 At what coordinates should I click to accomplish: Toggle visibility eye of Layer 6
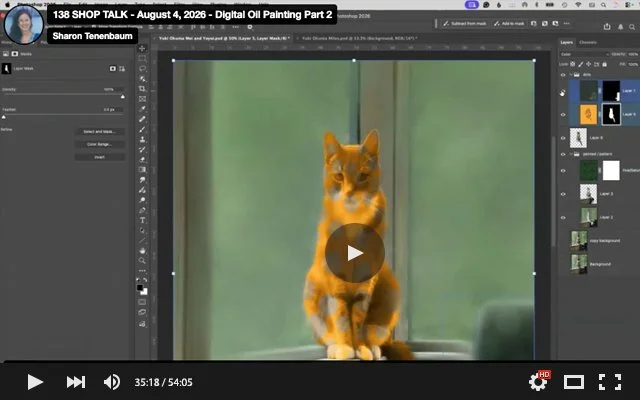click(x=563, y=115)
